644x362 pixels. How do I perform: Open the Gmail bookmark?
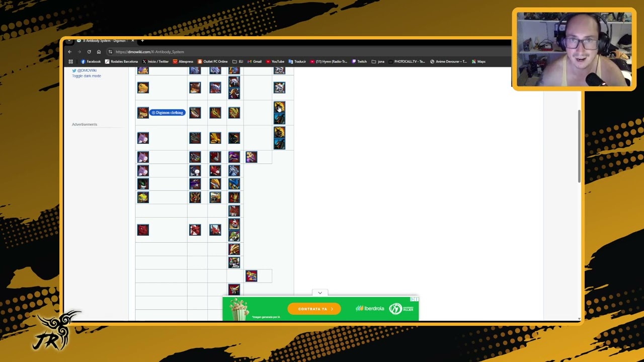pos(255,62)
